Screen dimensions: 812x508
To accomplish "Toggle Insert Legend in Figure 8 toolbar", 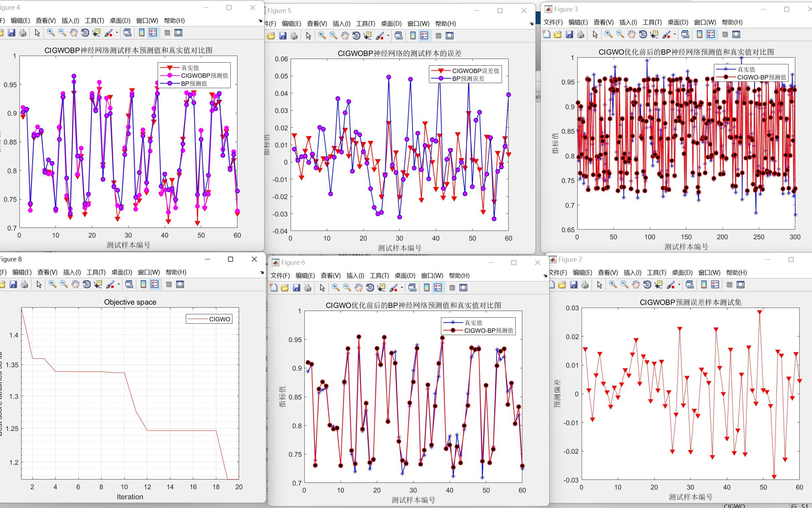I will (154, 284).
